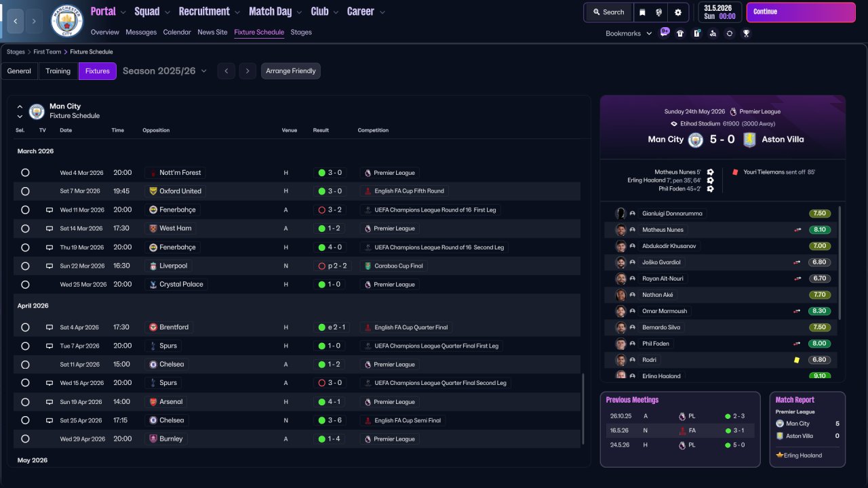Click the 31.5.2026 date and time display

(719, 12)
